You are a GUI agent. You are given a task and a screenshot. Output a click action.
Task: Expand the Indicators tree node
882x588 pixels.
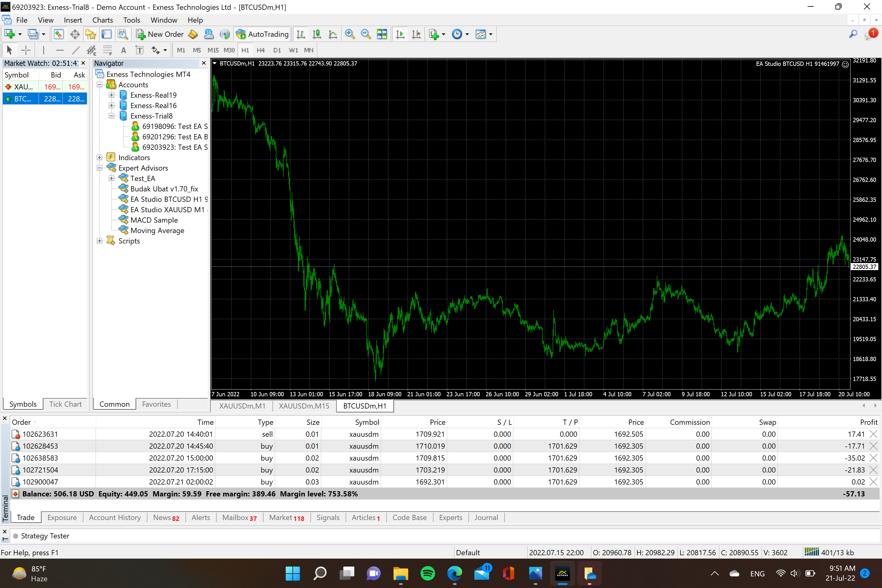click(99, 157)
